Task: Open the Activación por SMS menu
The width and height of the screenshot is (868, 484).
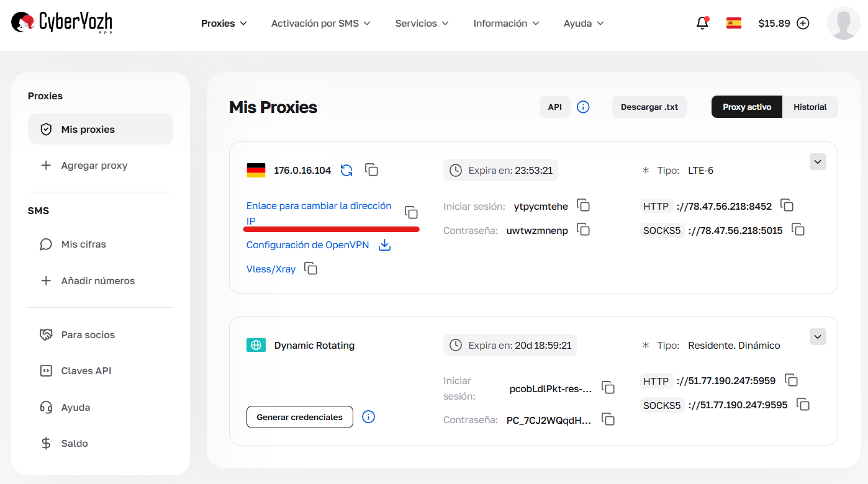Action: 320,23
